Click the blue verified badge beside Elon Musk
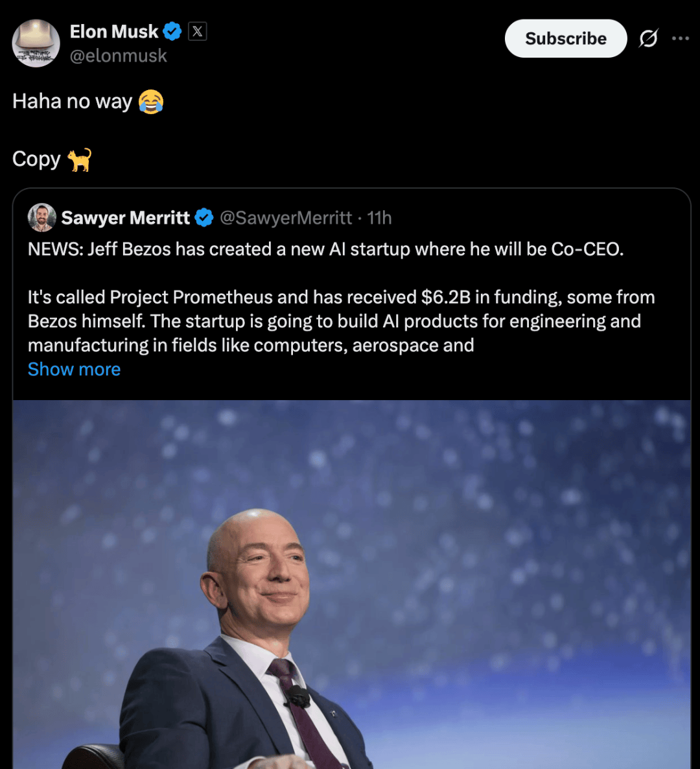This screenshot has width=700, height=769. click(172, 31)
